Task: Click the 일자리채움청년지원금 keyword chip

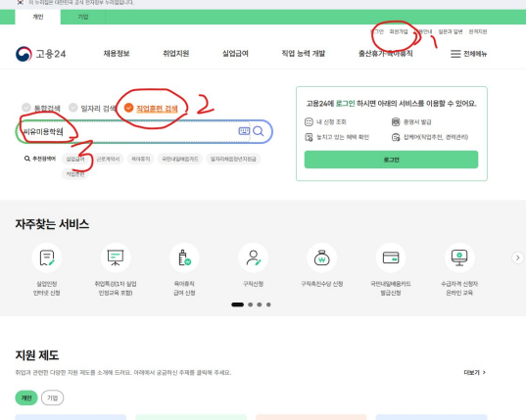Action: click(x=233, y=159)
